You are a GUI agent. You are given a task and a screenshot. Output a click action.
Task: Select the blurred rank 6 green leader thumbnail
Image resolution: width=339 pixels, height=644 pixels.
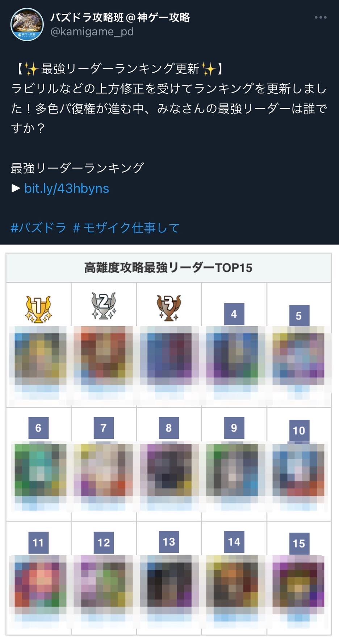(38, 470)
